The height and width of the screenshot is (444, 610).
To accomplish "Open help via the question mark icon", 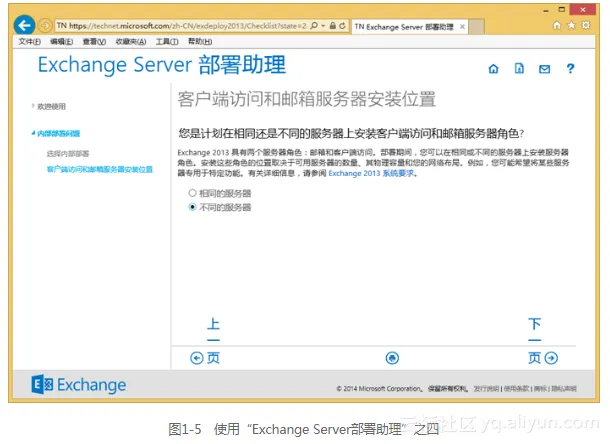I will click(x=570, y=69).
